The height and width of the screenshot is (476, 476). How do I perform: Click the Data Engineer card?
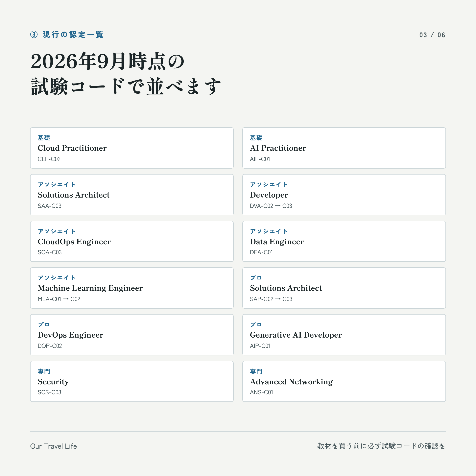point(344,241)
